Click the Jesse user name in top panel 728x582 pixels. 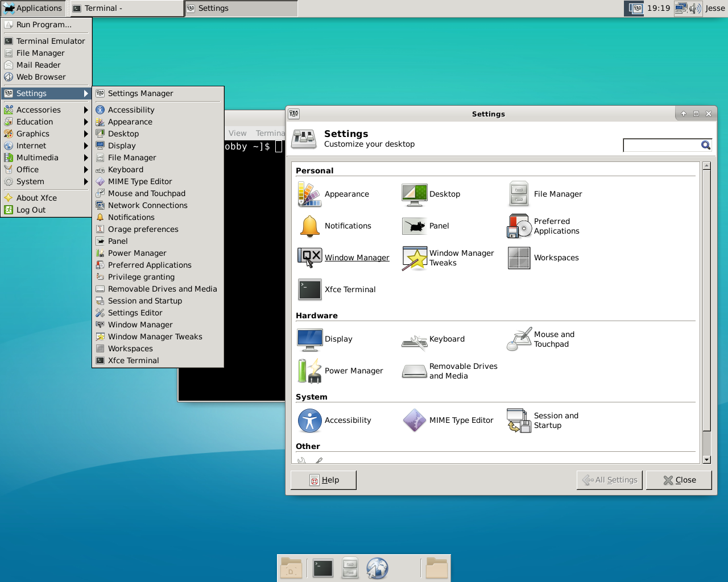click(715, 8)
